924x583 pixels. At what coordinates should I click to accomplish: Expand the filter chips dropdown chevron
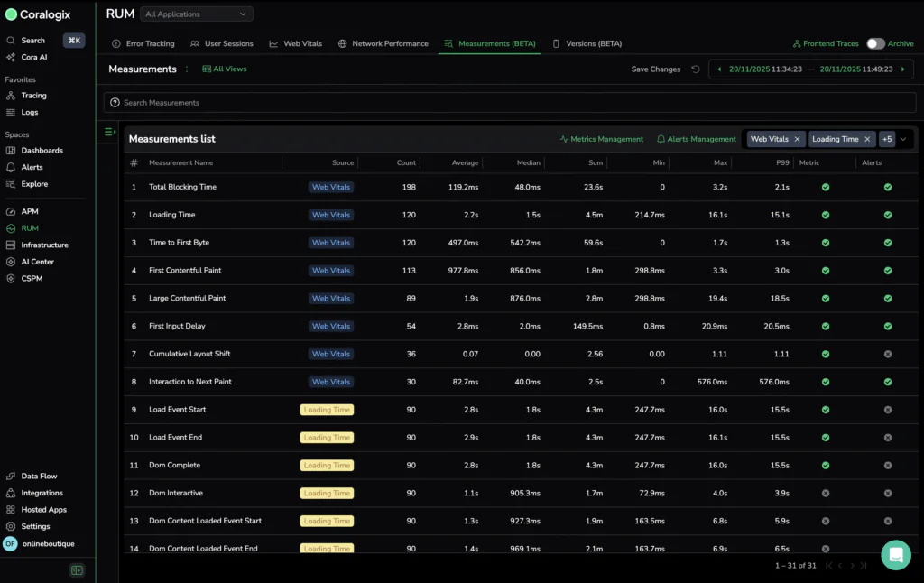click(x=903, y=139)
